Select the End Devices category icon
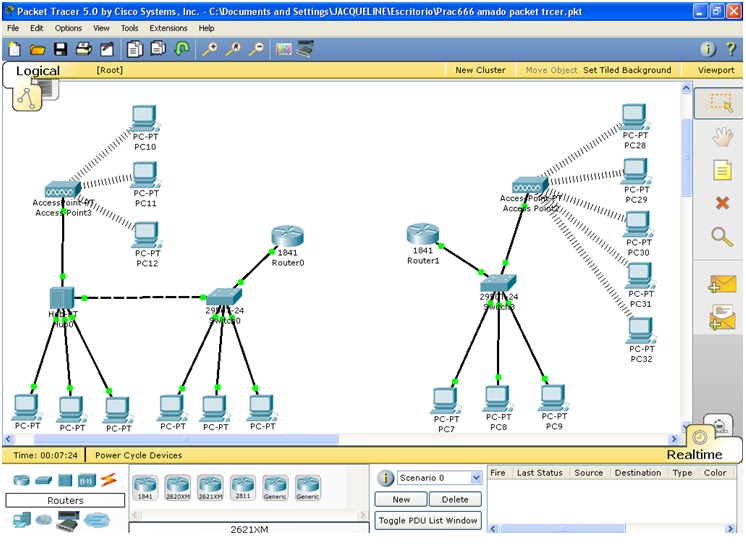746x552 pixels. 21,520
